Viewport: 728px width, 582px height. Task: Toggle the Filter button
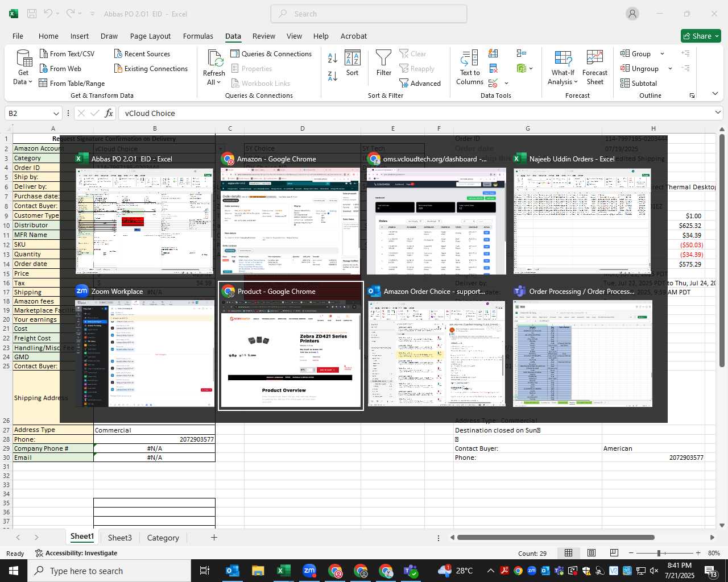pyautogui.click(x=384, y=63)
